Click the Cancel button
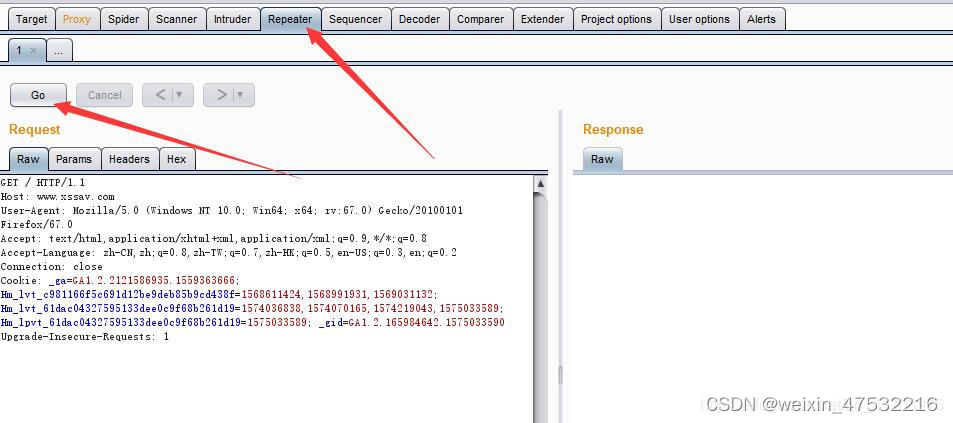953x423 pixels. [x=105, y=95]
